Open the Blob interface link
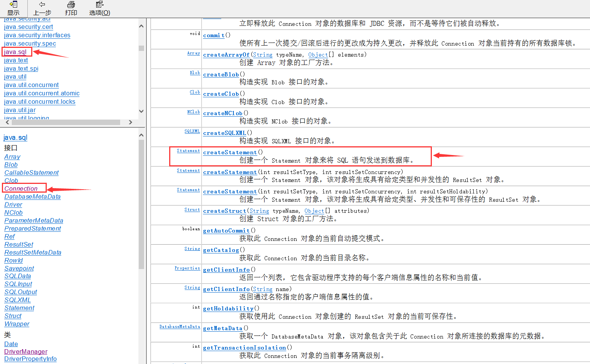Image resolution: width=590 pixels, height=364 pixels. [x=11, y=165]
